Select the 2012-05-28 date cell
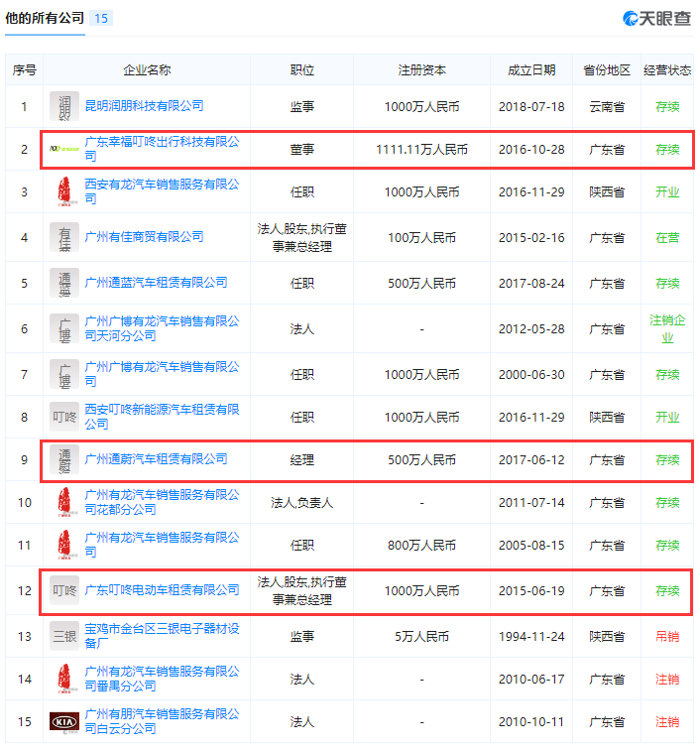Viewport: 700px width, 750px height. point(531,329)
